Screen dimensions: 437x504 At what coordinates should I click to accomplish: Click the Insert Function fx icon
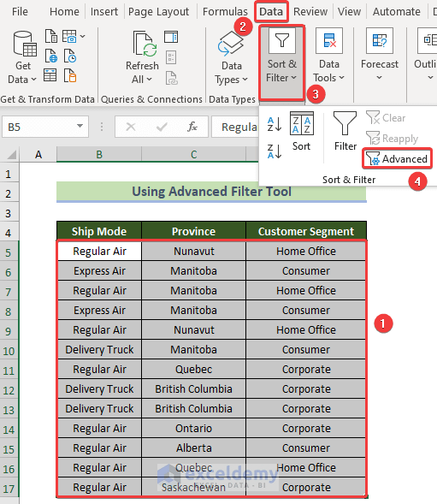(192, 127)
